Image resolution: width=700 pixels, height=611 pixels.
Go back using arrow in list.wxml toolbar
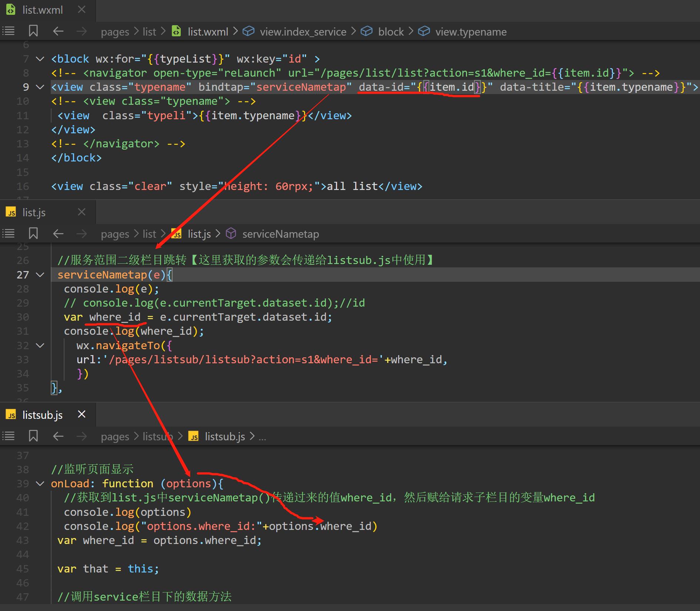click(x=58, y=31)
